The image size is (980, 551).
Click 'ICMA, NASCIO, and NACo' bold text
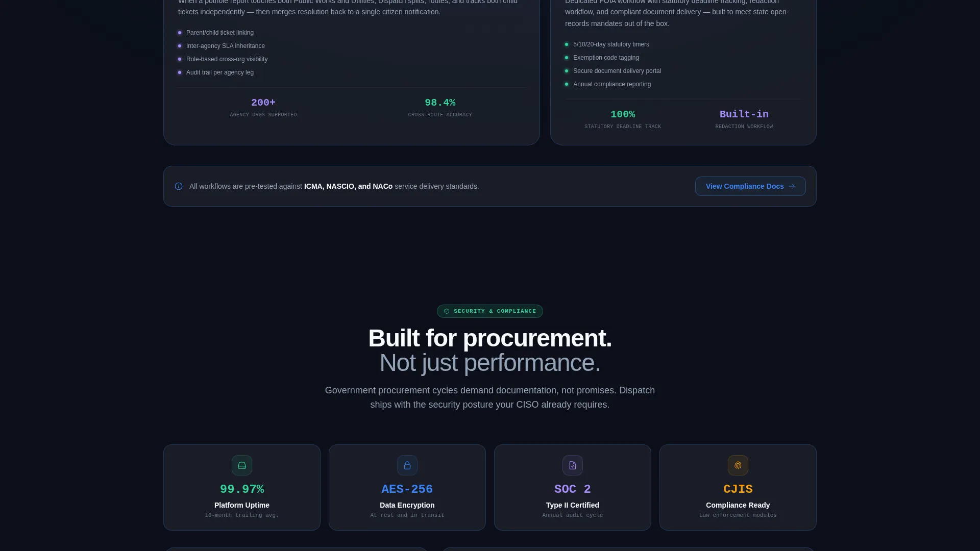point(348,186)
